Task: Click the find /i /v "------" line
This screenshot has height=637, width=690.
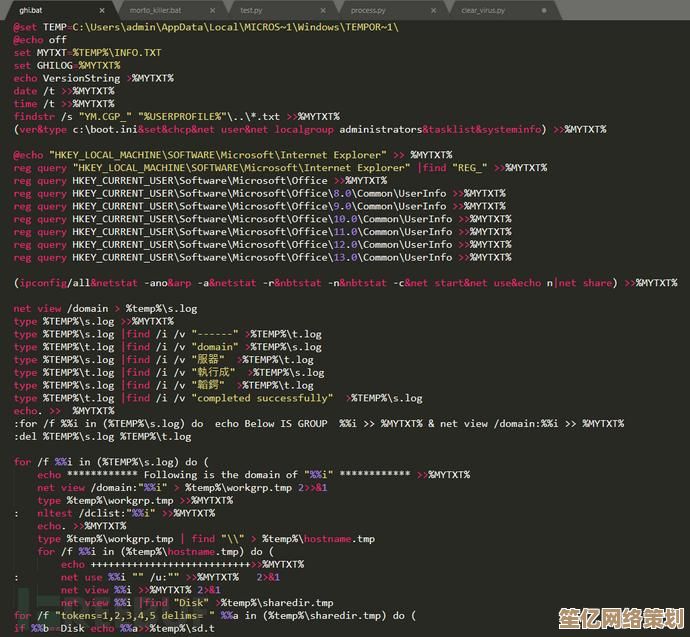Action: [168, 334]
